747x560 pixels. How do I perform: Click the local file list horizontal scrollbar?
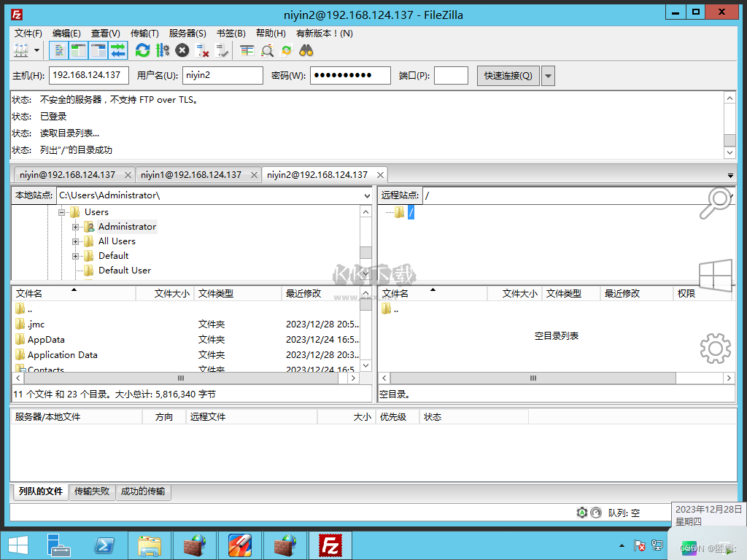tap(181, 378)
